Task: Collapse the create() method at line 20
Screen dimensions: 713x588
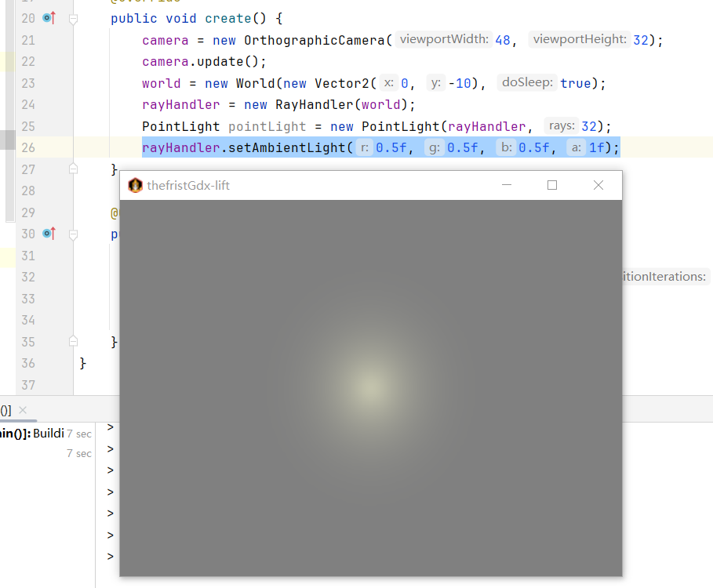Action: 73,18
